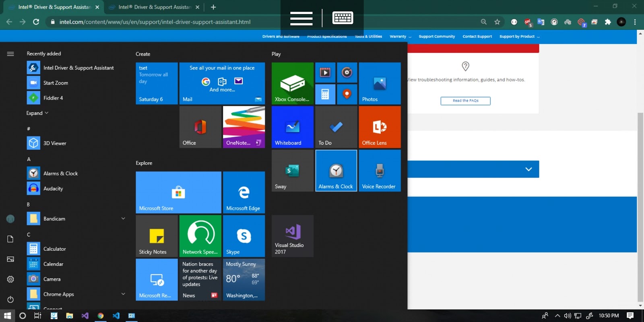The image size is (644, 322).
Task: Open the Office Lens tile
Action: coord(380,127)
